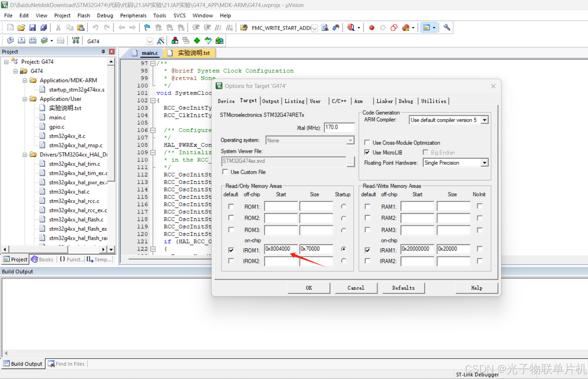The image size is (588, 379).
Task: Click the Pack Installer toolbar icon
Action: pyautogui.click(x=219, y=40)
